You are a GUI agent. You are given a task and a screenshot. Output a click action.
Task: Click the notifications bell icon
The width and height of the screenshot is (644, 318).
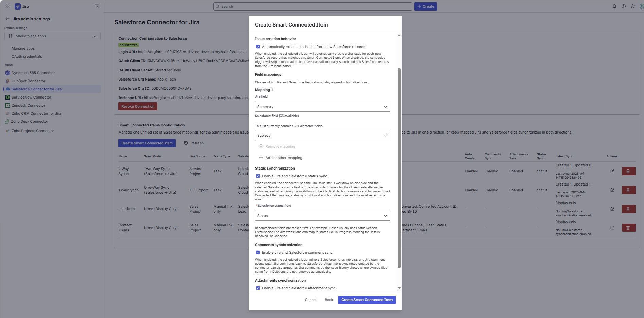point(614,6)
